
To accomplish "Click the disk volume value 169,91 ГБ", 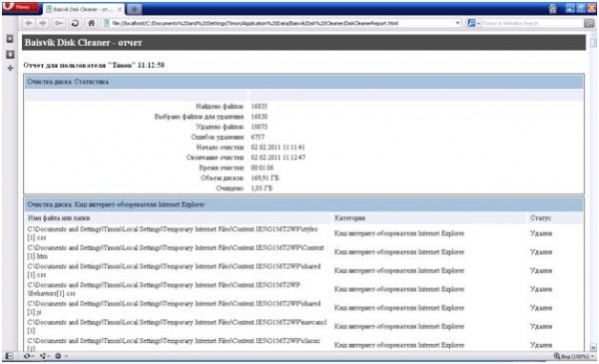I will [265, 178].
